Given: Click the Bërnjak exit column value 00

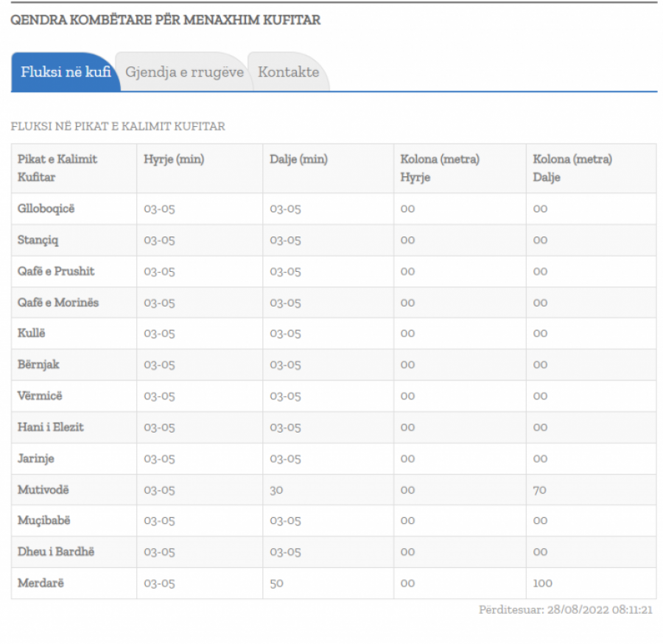Looking at the screenshot, I should [x=540, y=365].
